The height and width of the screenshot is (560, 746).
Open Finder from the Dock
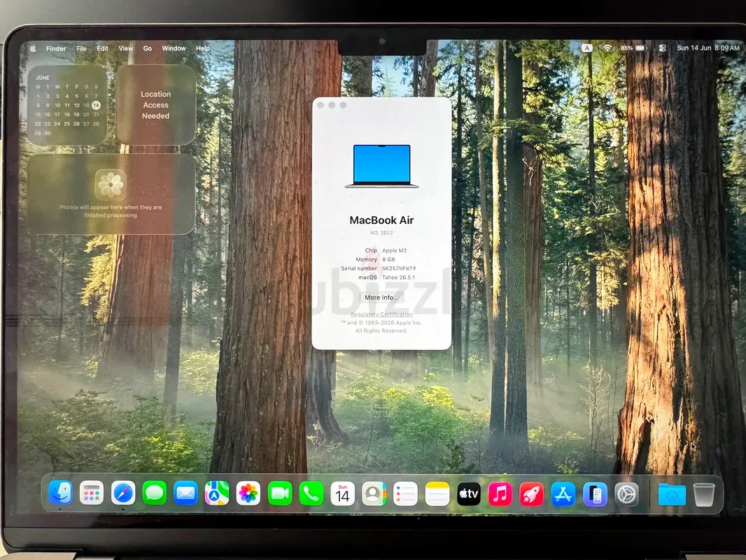click(60, 493)
